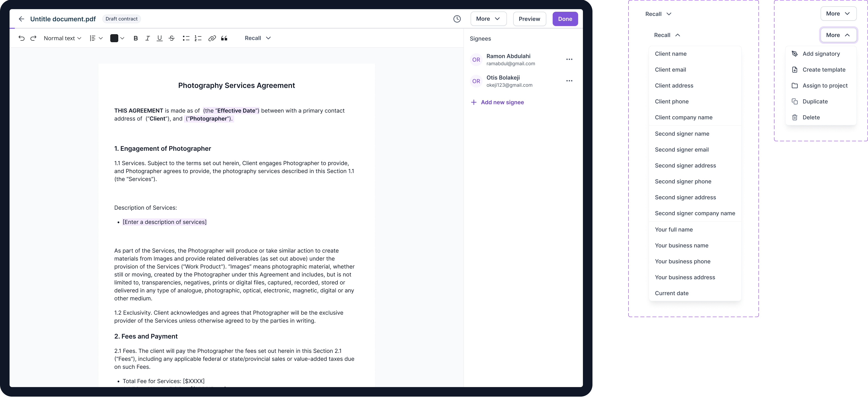The width and height of the screenshot is (868, 399).
Task: Insert a block quote
Action: pos(224,38)
